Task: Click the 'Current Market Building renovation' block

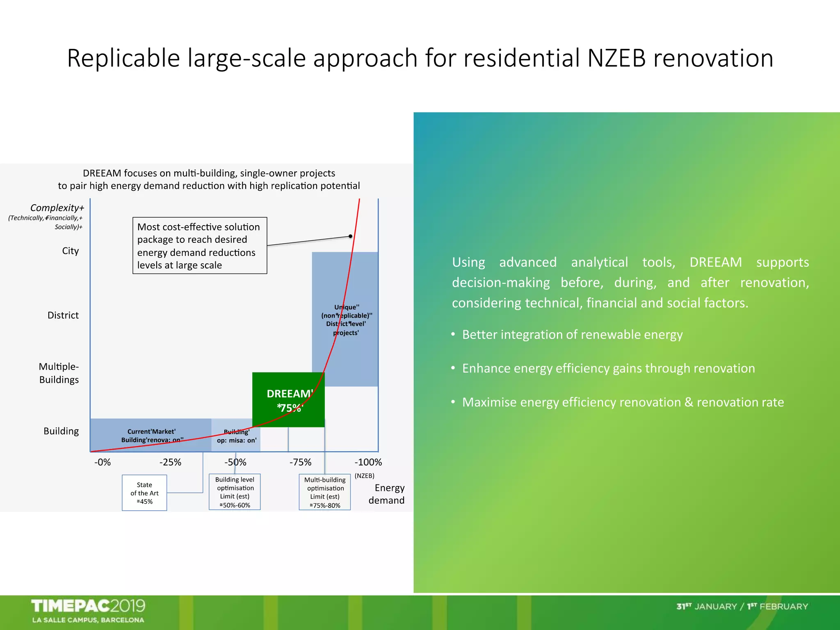Action: tap(151, 435)
